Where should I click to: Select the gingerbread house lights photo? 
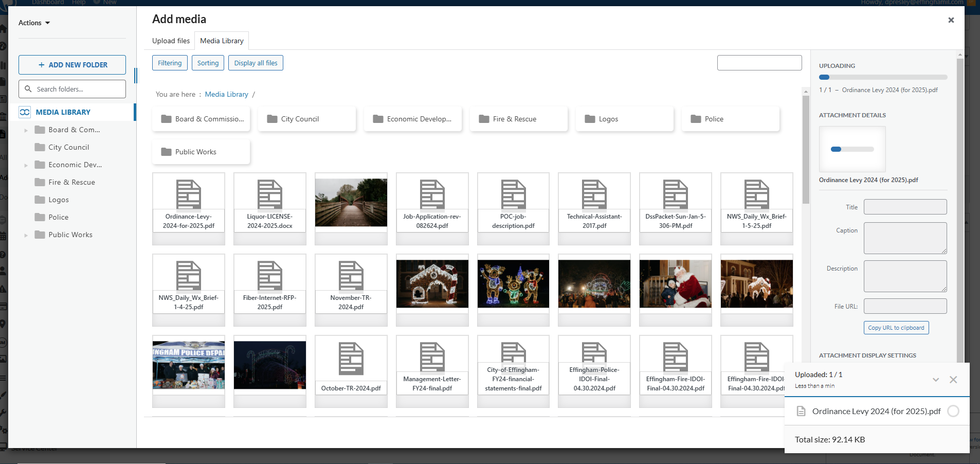coord(432,284)
